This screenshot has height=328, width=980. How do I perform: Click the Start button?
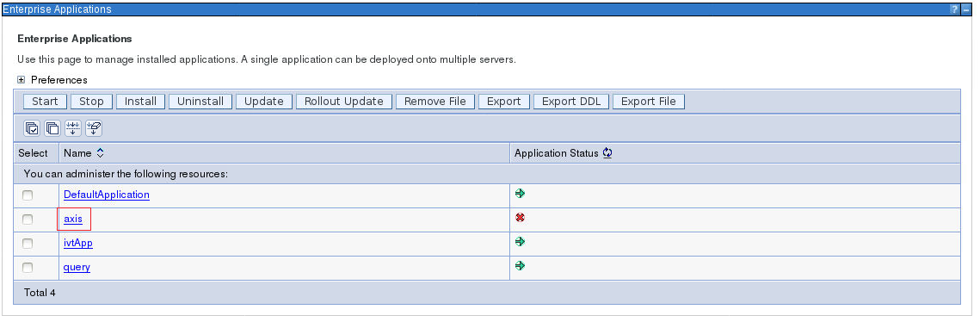point(45,102)
